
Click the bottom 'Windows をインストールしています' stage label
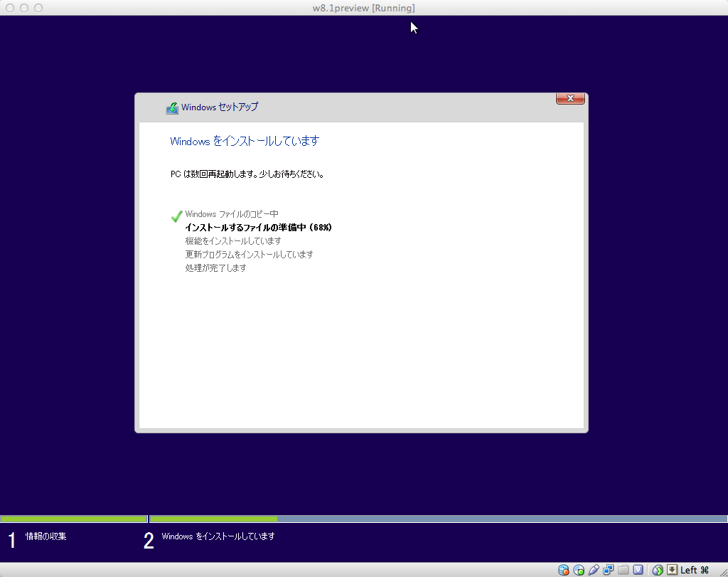pyautogui.click(x=218, y=536)
